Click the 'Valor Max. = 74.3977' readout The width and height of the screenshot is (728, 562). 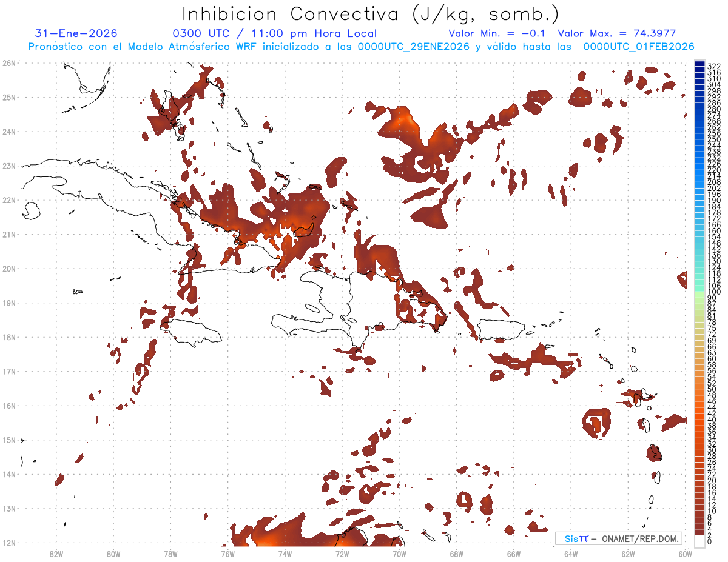(617, 33)
